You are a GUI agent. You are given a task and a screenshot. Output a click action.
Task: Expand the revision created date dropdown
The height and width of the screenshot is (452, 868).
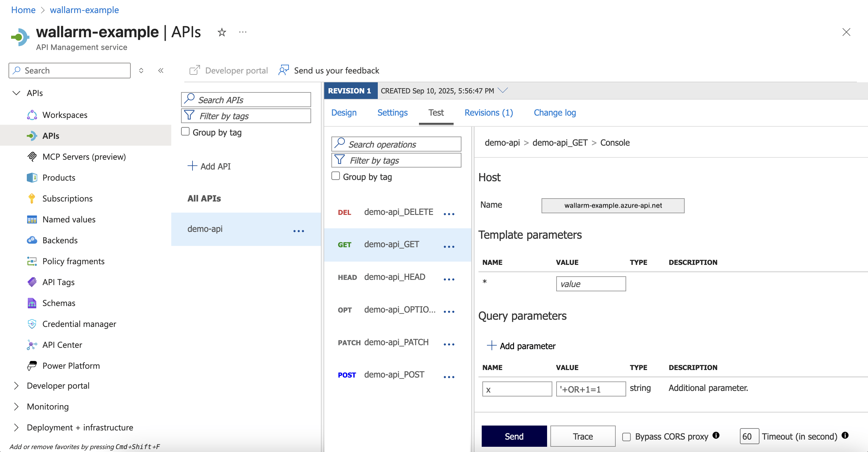click(x=503, y=90)
